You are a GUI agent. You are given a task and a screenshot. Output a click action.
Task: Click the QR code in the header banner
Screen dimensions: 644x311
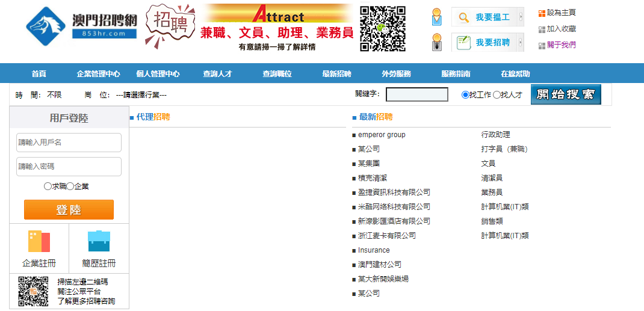click(x=383, y=28)
